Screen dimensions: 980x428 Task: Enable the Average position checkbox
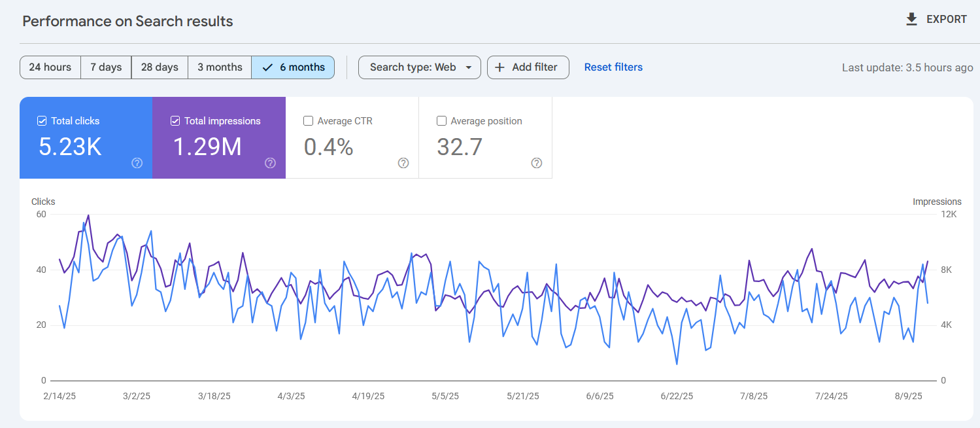pyautogui.click(x=441, y=121)
